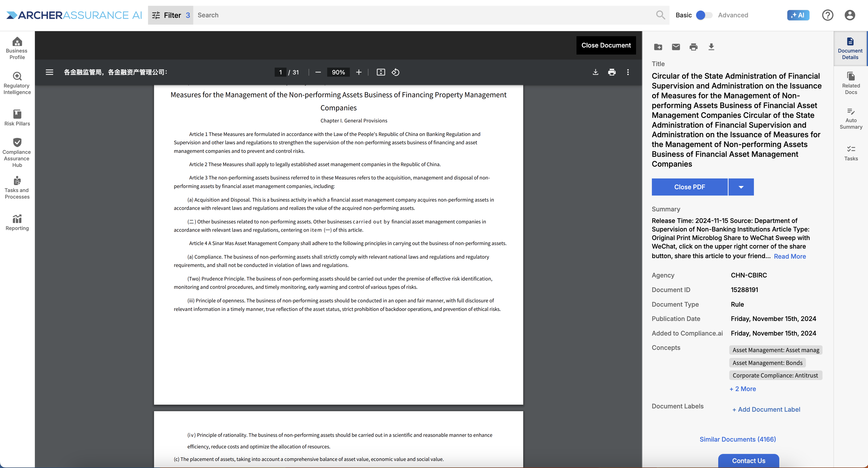Click the Contact Us button

point(748,461)
